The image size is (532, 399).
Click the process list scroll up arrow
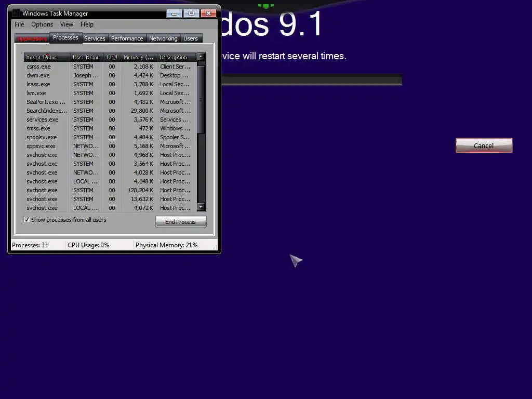pyautogui.click(x=201, y=57)
